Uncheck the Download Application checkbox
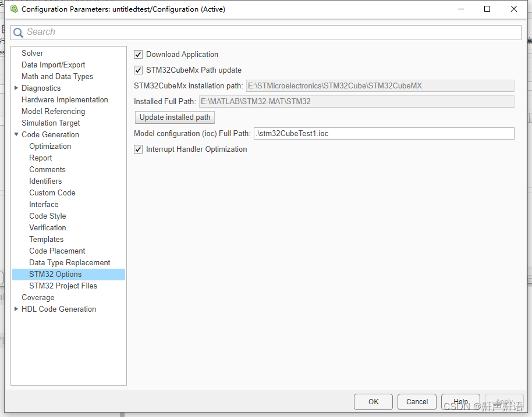The image size is (532, 417). point(138,54)
